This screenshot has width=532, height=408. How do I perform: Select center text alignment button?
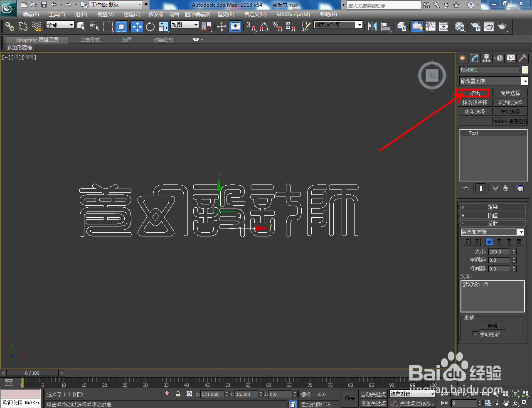click(x=499, y=242)
